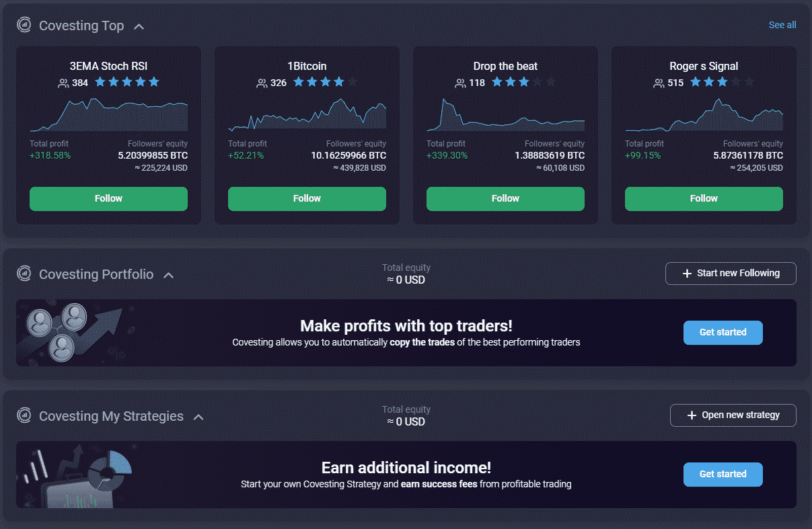Click the Covesting Portfolio logo icon
This screenshot has width=812, height=529.
click(24, 274)
